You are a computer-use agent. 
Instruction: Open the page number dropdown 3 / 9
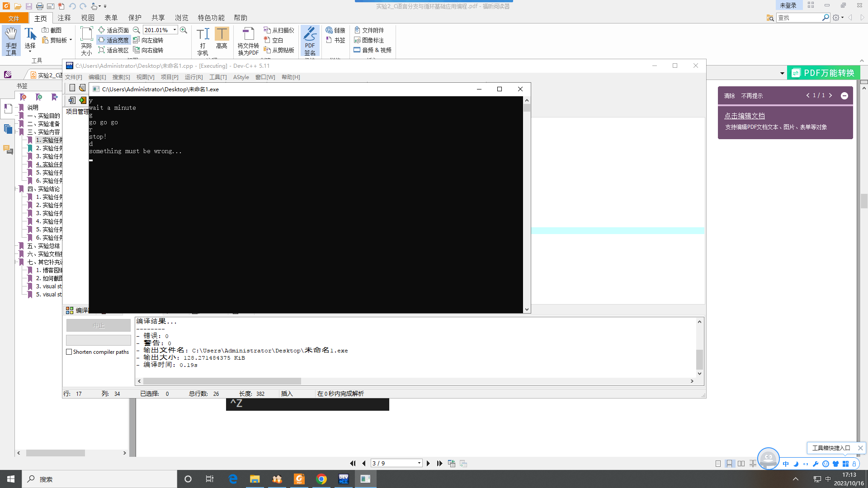coord(419,463)
